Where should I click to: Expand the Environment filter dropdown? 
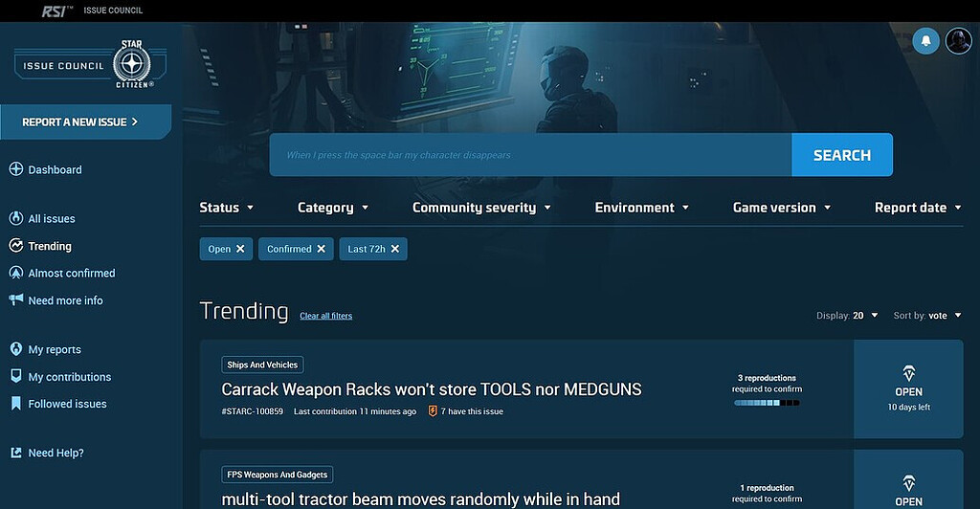click(x=642, y=208)
